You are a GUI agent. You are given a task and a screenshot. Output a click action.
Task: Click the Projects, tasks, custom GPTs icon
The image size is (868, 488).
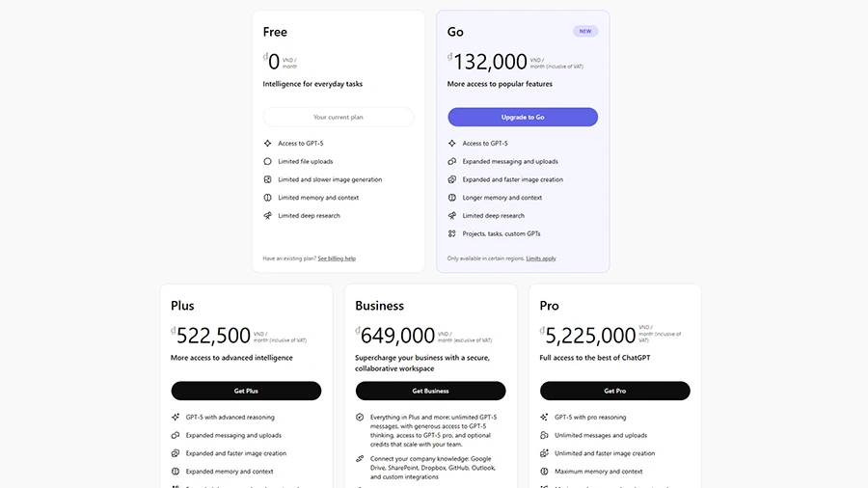coord(452,233)
